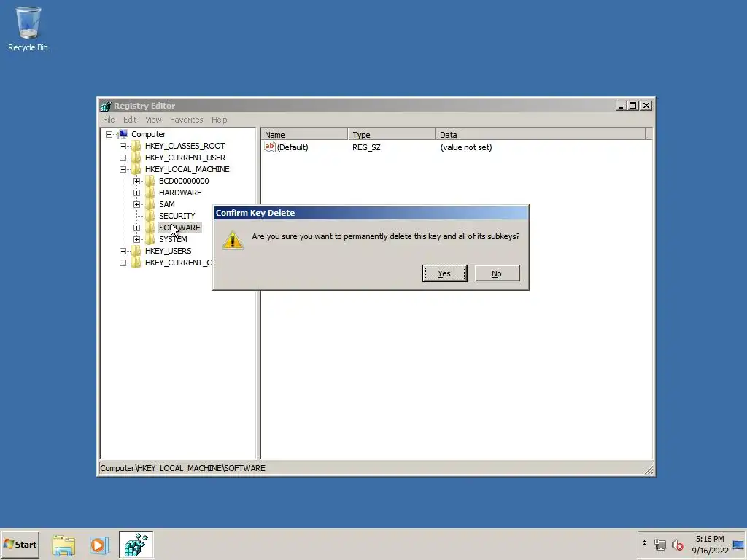The image size is (747, 560).
Task: Open the Edit menu
Action: (x=130, y=120)
